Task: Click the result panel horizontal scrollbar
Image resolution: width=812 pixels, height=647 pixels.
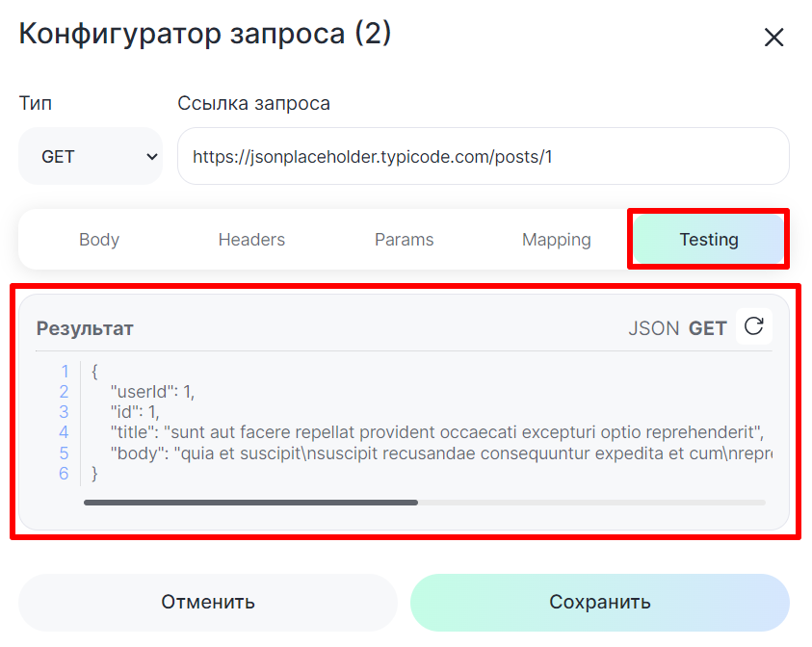Action: [x=251, y=502]
